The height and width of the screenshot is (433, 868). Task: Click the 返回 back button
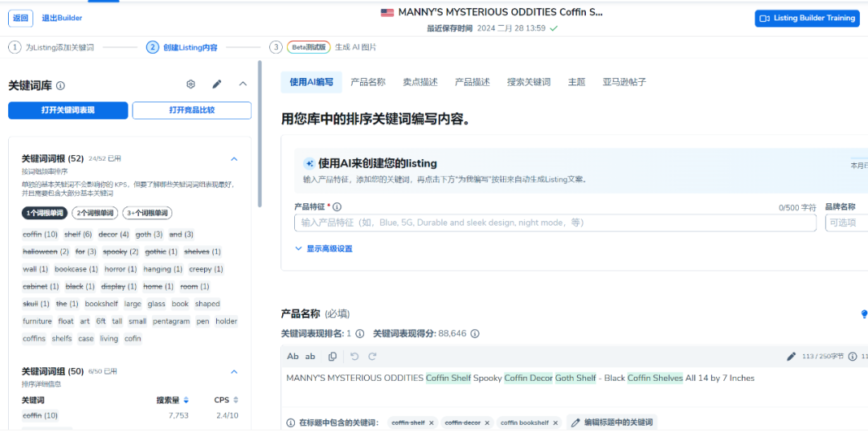pos(20,18)
